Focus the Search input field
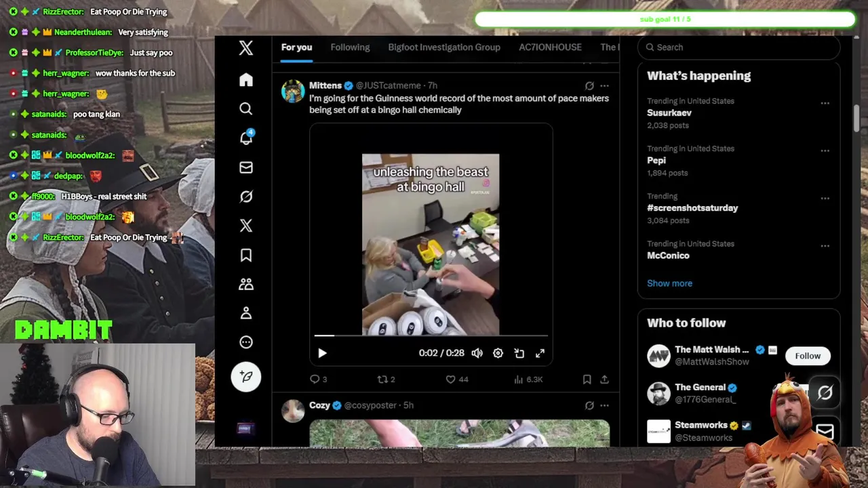868x488 pixels. (x=738, y=47)
